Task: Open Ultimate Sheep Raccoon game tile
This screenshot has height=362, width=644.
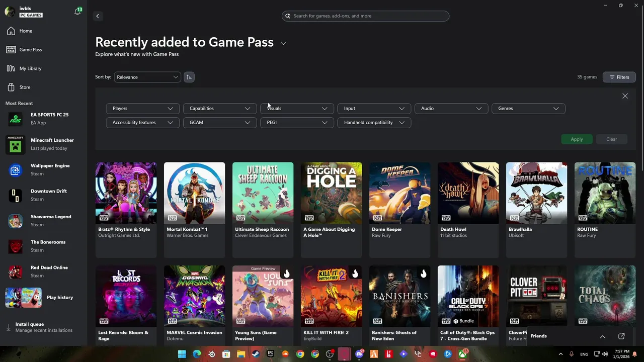Action: 263,210
